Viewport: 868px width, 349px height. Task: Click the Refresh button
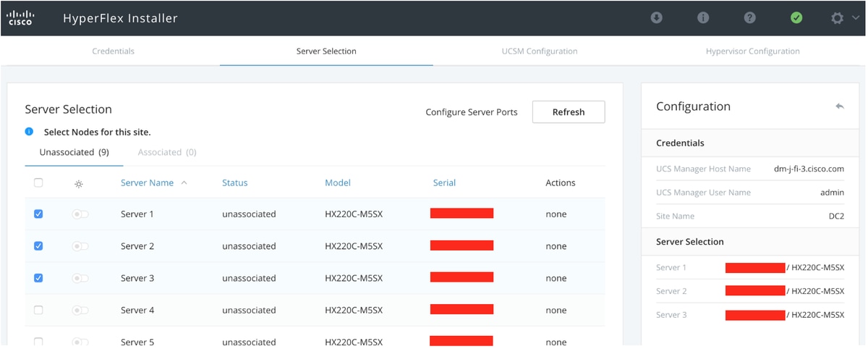(569, 112)
